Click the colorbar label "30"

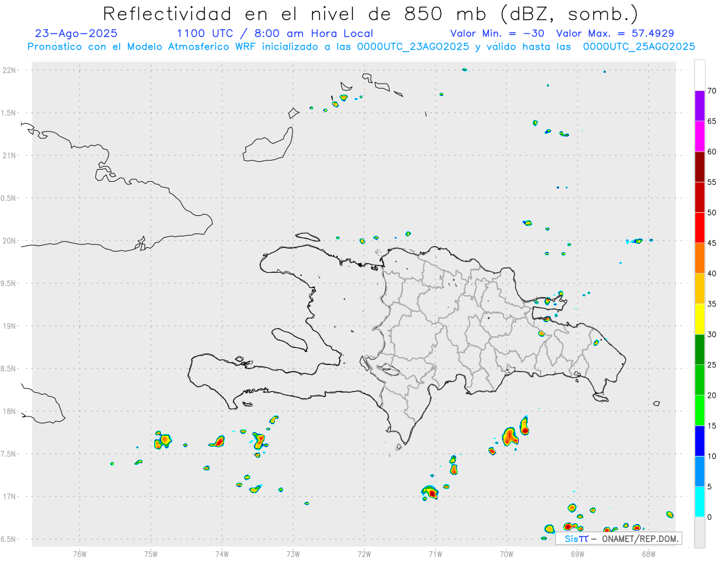pyautogui.click(x=712, y=334)
